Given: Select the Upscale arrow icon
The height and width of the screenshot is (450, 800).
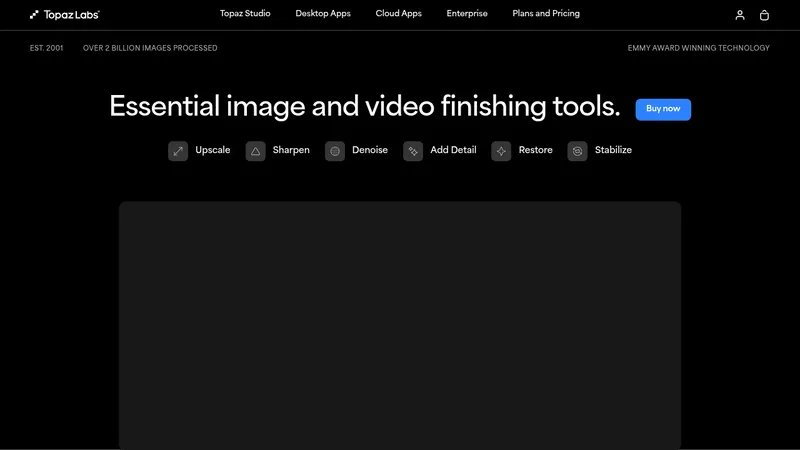Looking at the screenshot, I should (x=178, y=151).
